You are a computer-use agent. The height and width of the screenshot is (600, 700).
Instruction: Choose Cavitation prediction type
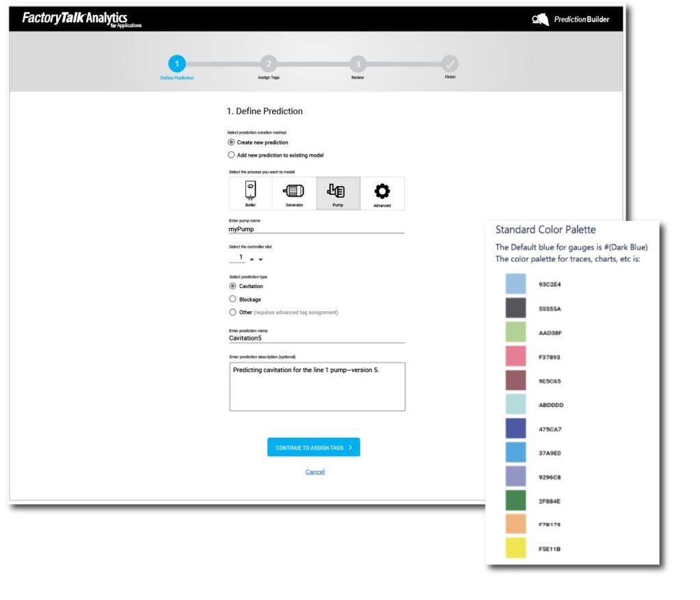pyautogui.click(x=232, y=286)
